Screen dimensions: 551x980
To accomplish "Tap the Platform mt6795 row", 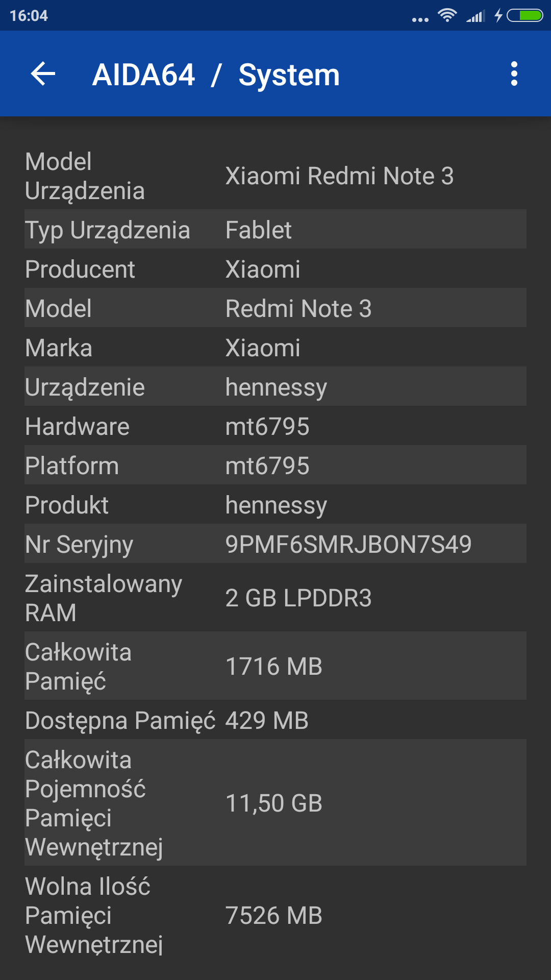I will point(275,465).
